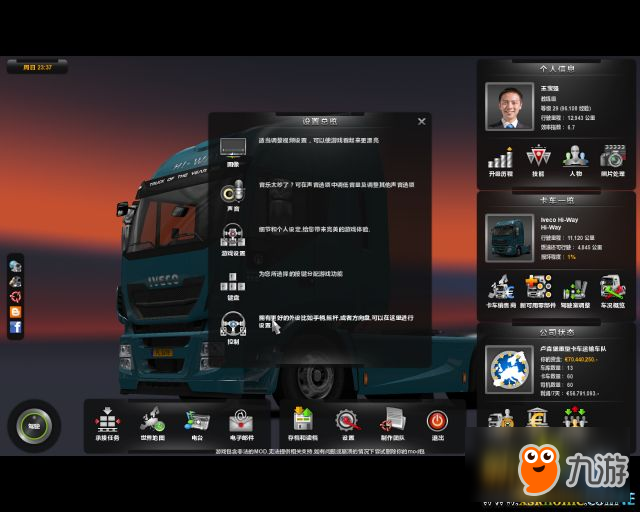640x512 pixels.
Task: Click the red Quit (退出) power icon
Action: [x=437, y=421]
